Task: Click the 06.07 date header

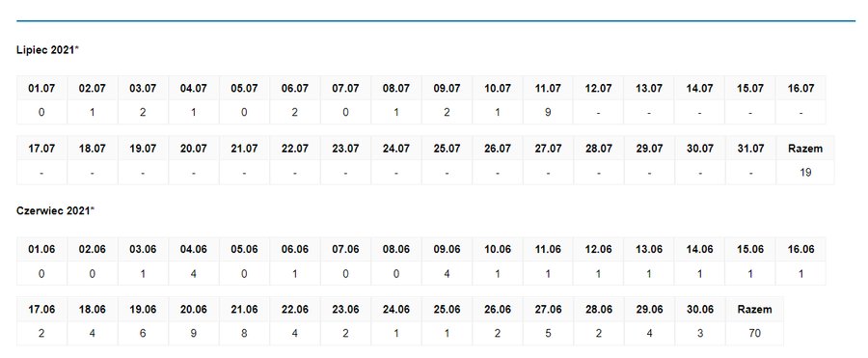Action: pyautogui.click(x=294, y=88)
